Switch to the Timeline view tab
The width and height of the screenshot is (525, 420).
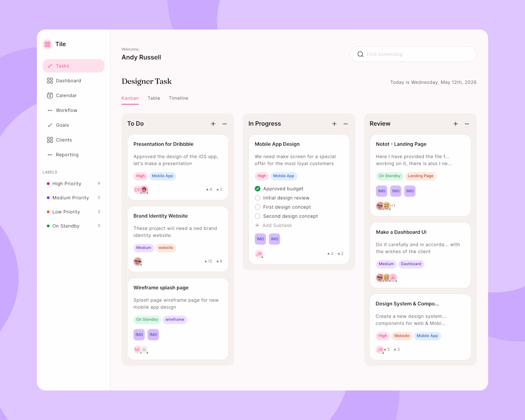178,98
